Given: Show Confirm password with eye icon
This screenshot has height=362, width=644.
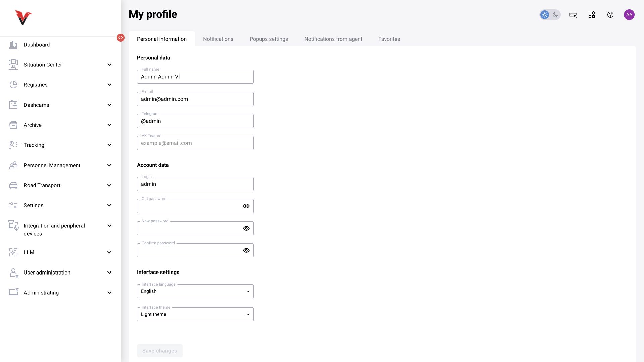Looking at the screenshot, I should [246, 250].
